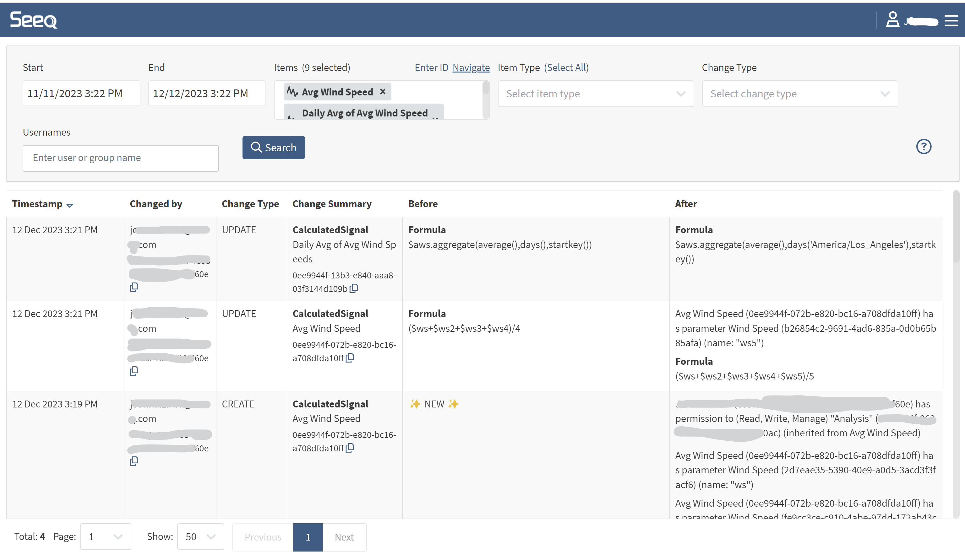The height and width of the screenshot is (560, 965).
Task: Go to Previous page
Action: click(x=263, y=537)
